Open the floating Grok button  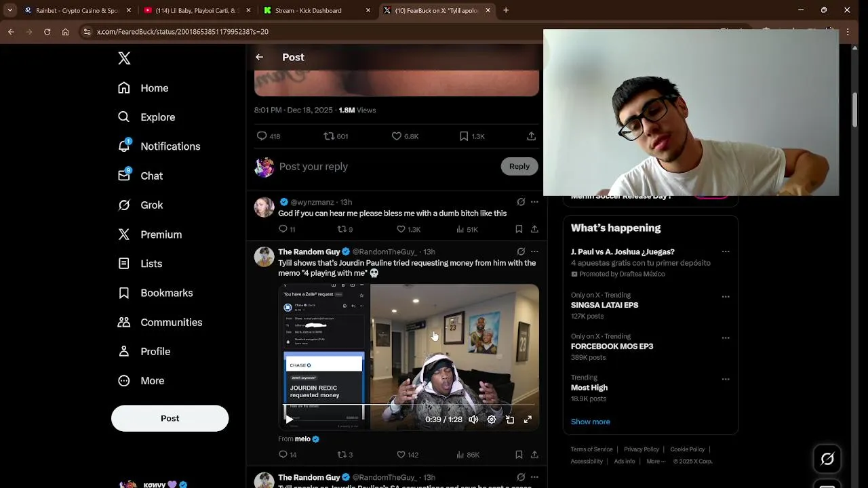[x=827, y=460]
